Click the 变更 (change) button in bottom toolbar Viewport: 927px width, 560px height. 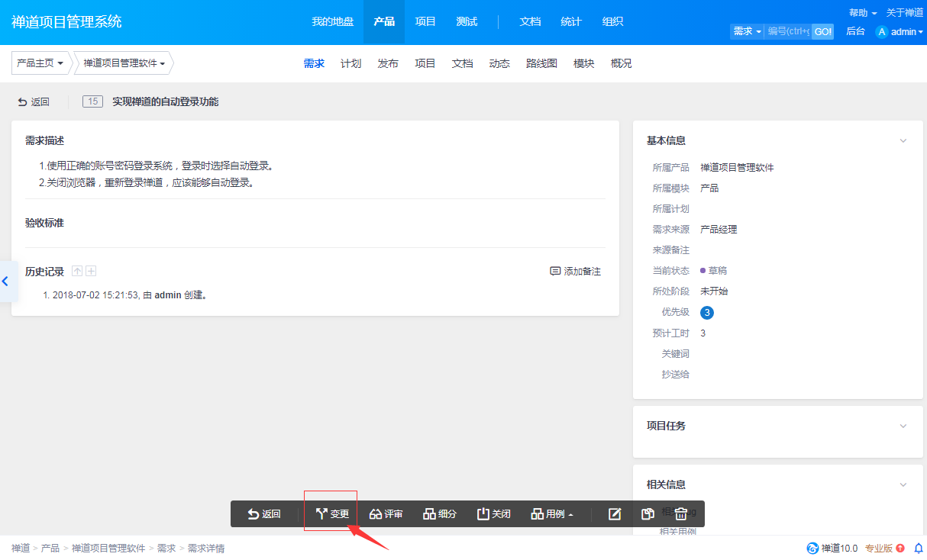click(x=332, y=514)
